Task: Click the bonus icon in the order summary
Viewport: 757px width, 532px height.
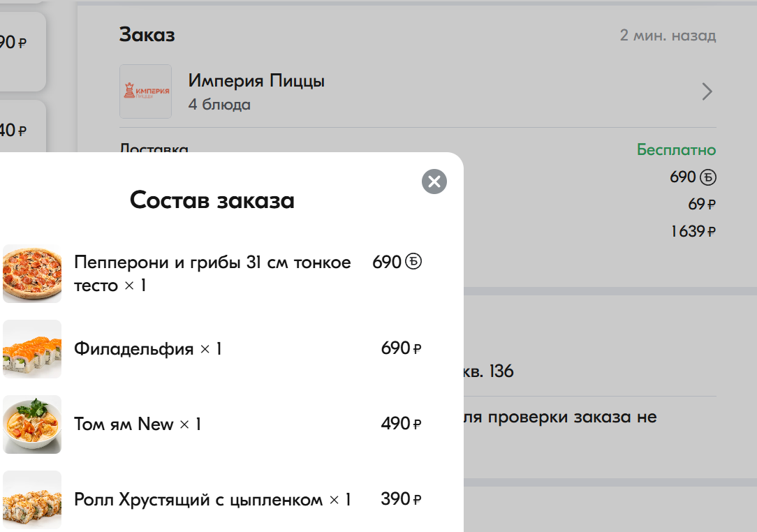Action: 708,177
